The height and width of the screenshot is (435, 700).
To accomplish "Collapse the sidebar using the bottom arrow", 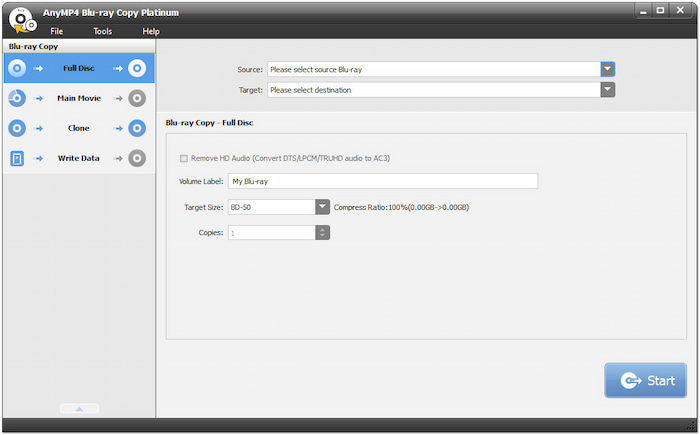I will [79, 408].
